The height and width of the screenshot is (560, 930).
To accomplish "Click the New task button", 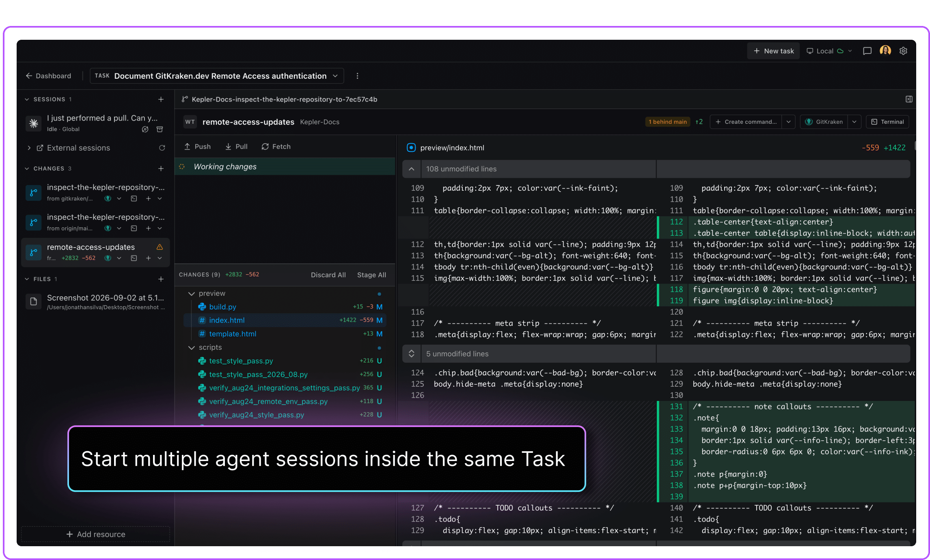I will pyautogui.click(x=773, y=51).
